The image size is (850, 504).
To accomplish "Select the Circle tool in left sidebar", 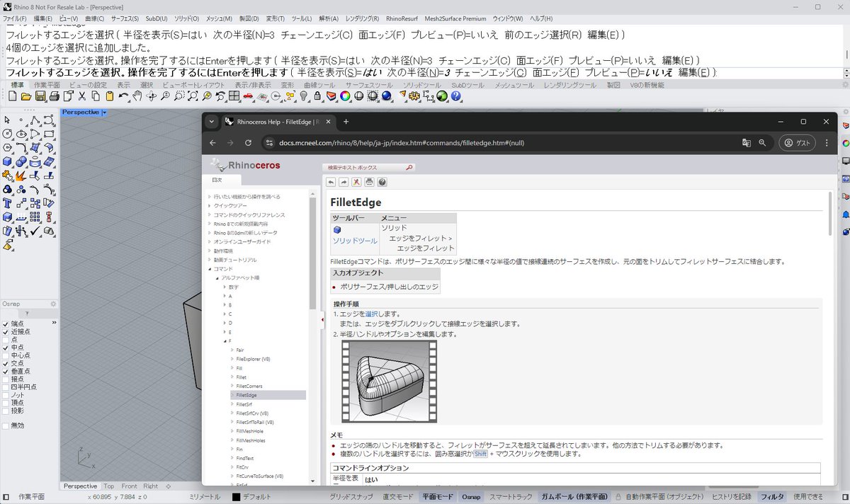I will (x=7, y=134).
